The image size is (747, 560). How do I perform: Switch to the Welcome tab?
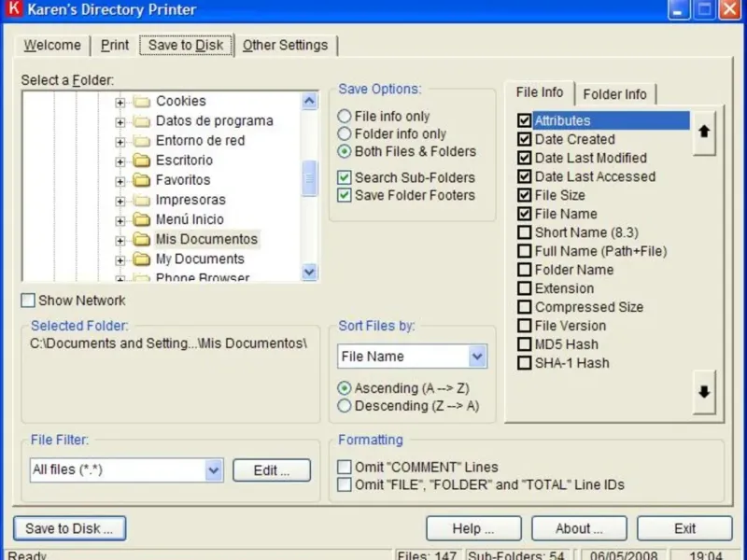pyautogui.click(x=52, y=45)
